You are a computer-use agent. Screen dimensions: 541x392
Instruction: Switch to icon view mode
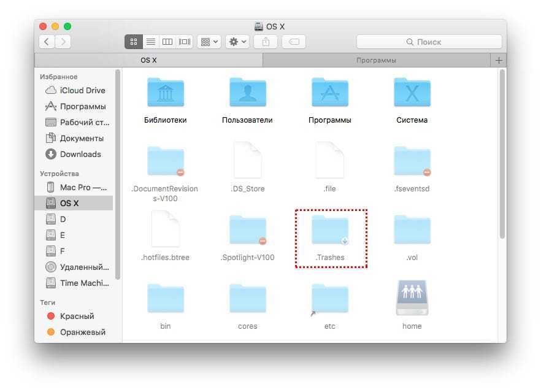pos(134,42)
